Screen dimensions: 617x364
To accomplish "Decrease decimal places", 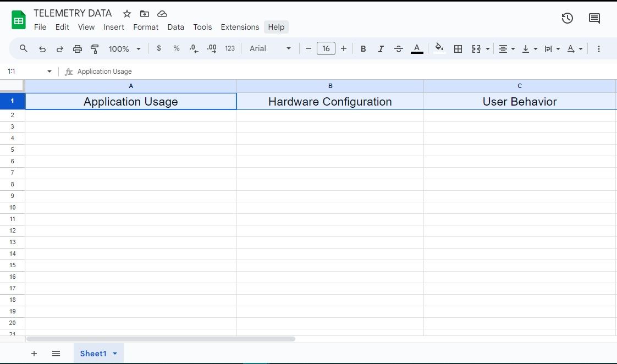I will tap(193, 48).
